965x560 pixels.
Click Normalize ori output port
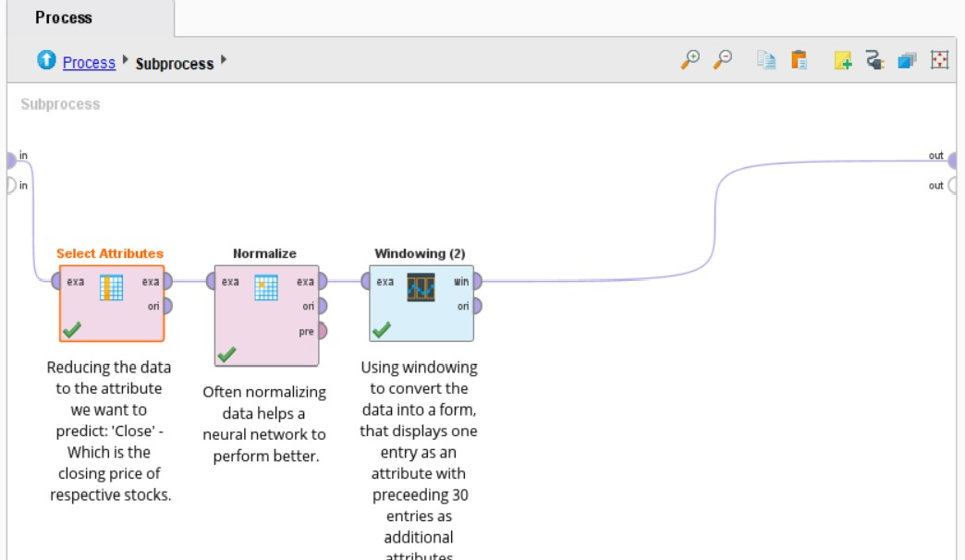click(323, 306)
